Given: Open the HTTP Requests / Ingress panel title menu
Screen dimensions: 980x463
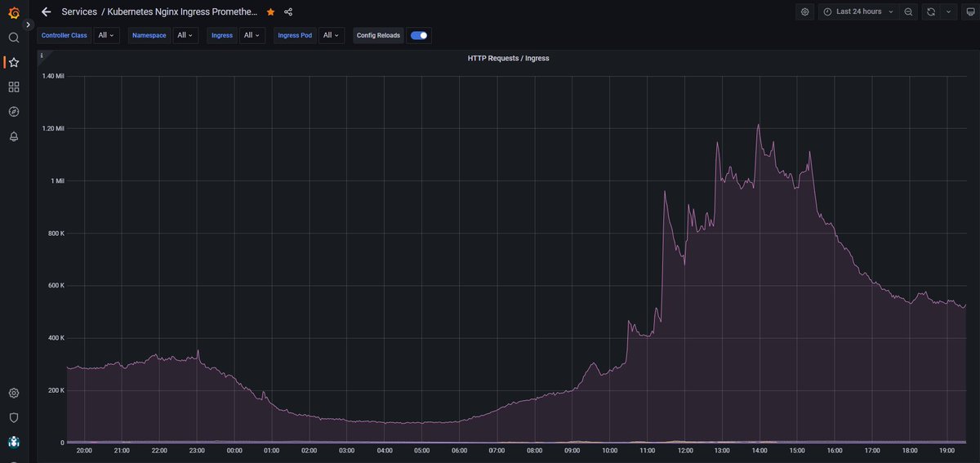Looking at the screenshot, I should pos(508,58).
